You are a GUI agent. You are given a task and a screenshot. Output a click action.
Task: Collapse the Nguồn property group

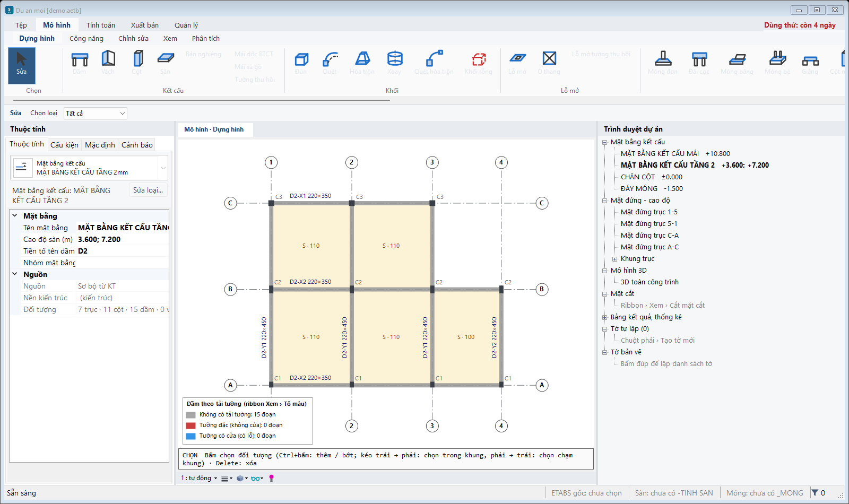click(15, 274)
